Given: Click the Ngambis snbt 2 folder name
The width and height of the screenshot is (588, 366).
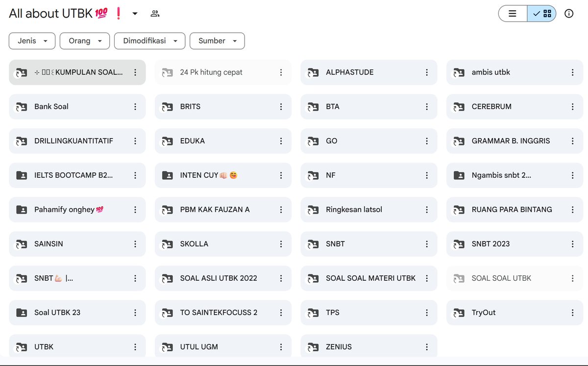Looking at the screenshot, I should [x=501, y=175].
